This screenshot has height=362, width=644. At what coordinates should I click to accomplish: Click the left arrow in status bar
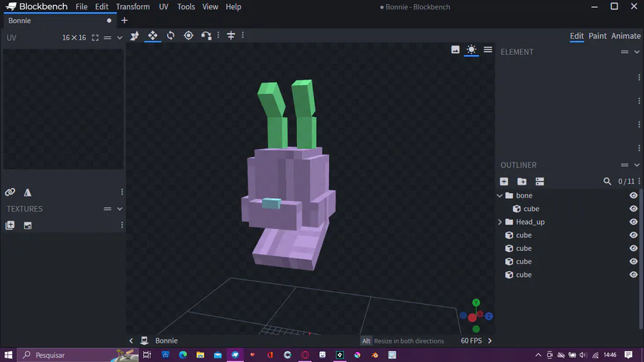(x=131, y=341)
